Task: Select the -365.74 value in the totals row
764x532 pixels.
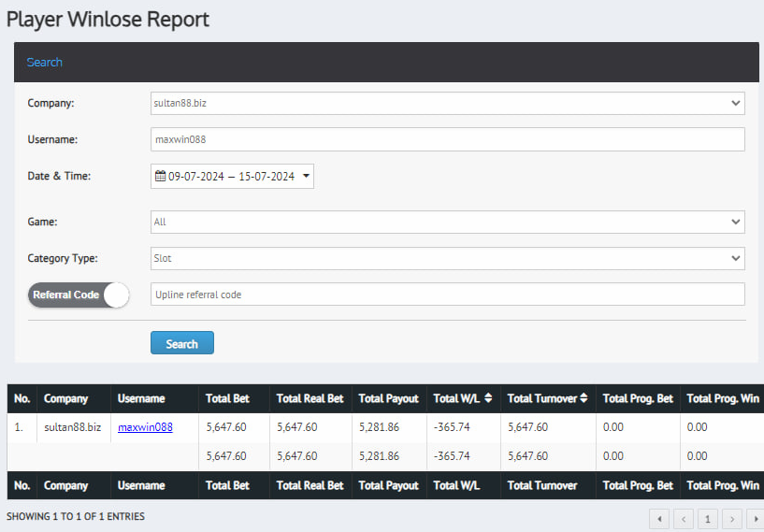Action: [452, 456]
